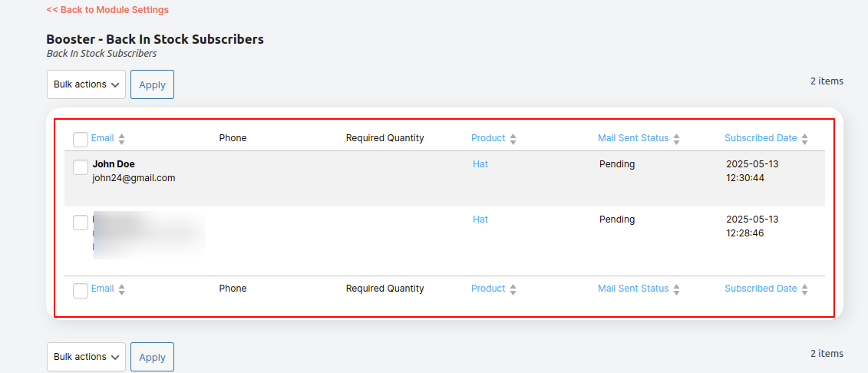
Task: Click Booster - Back In Stock Subscribers heading
Action: point(155,39)
